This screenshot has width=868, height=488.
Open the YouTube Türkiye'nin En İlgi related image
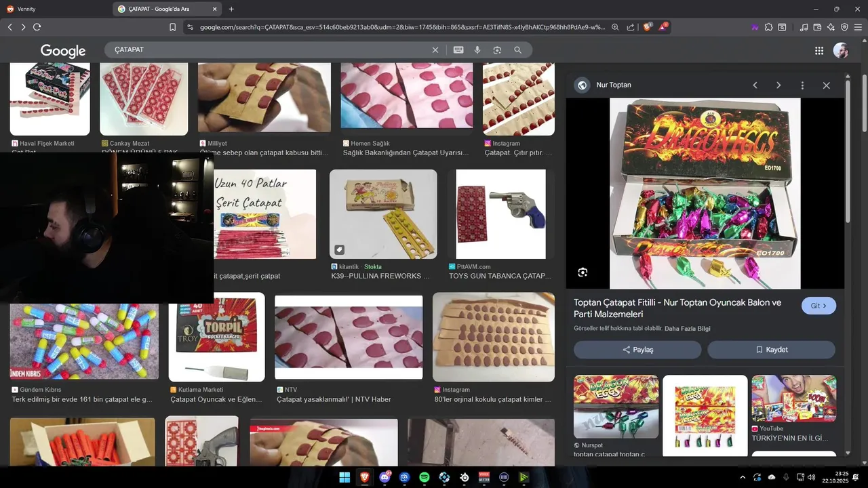(x=794, y=399)
